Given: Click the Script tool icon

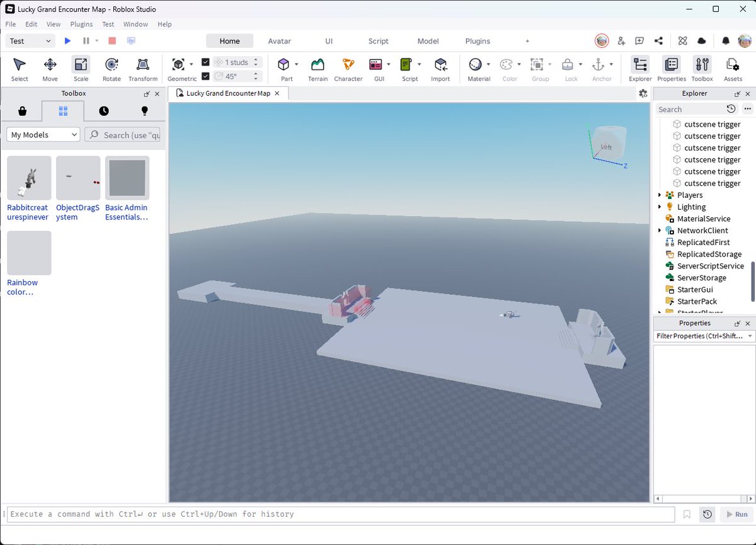Looking at the screenshot, I should (406, 64).
